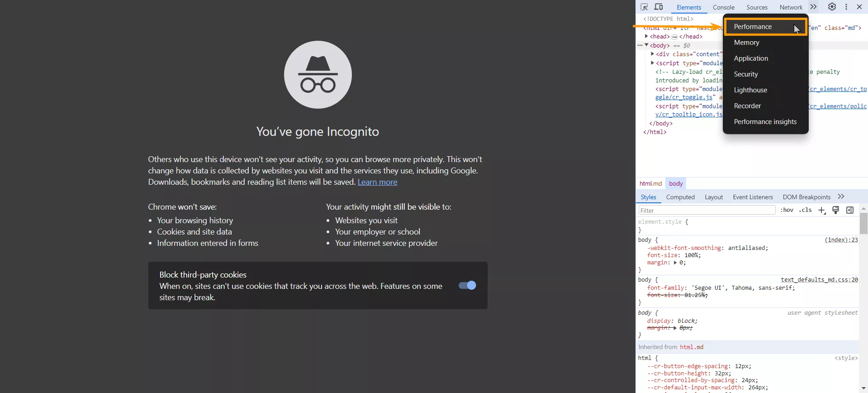Toggle the device toolbar icon
The image size is (868, 393).
click(x=659, y=7)
